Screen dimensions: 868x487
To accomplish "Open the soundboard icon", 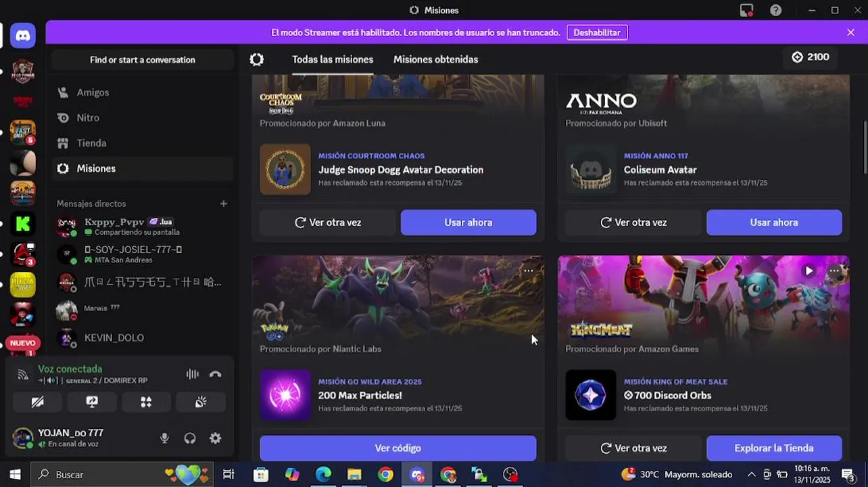I will [201, 402].
